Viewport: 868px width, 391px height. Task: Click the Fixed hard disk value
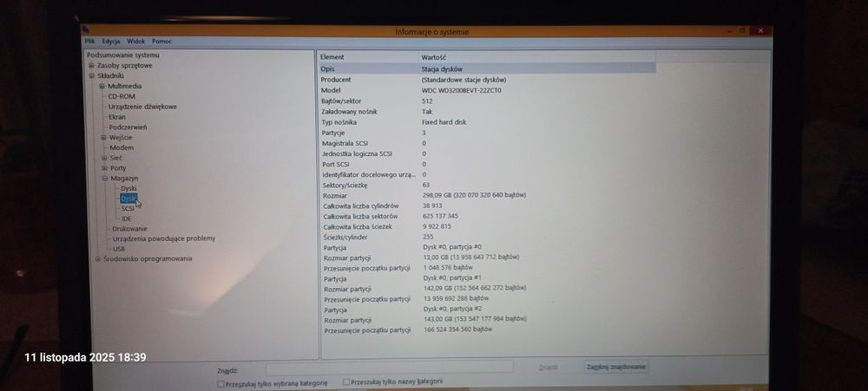[444, 122]
